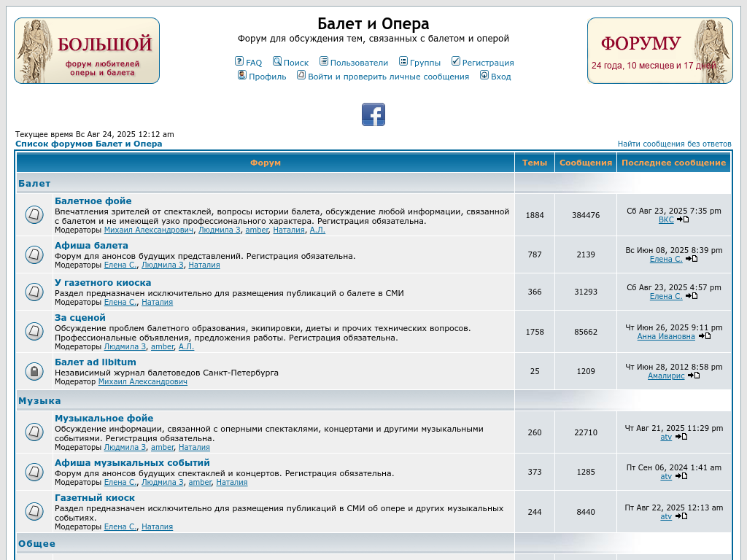Viewport: 747px width, 560px height.
Task: Click the Facebook icon
Action: tap(373, 114)
